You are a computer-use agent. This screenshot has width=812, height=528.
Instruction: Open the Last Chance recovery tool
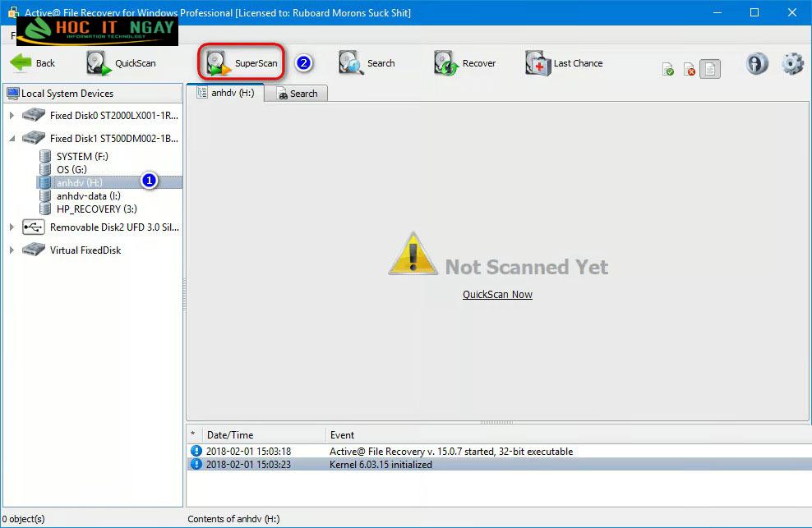564,63
